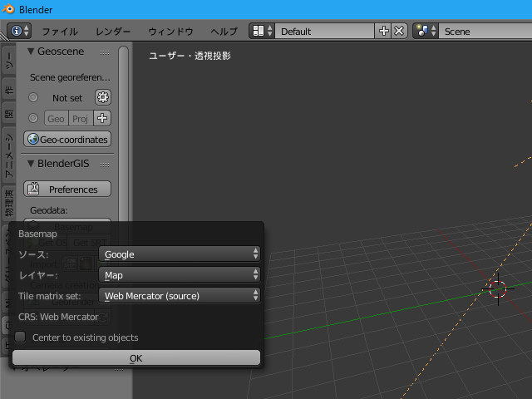Add a new screen layout
532x399 pixels.
383,31
